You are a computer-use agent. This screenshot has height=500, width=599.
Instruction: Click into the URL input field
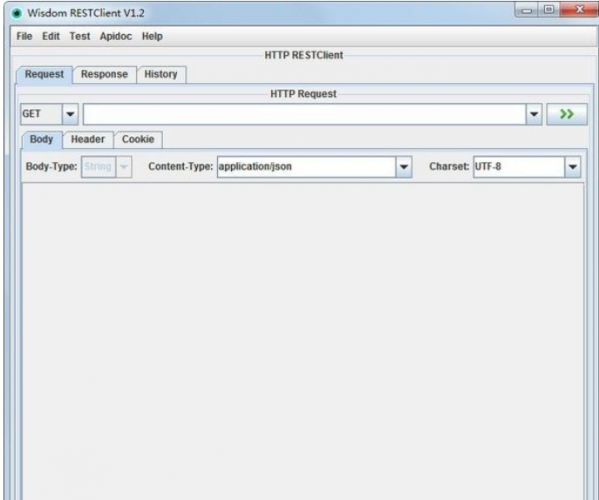(304, 114)
